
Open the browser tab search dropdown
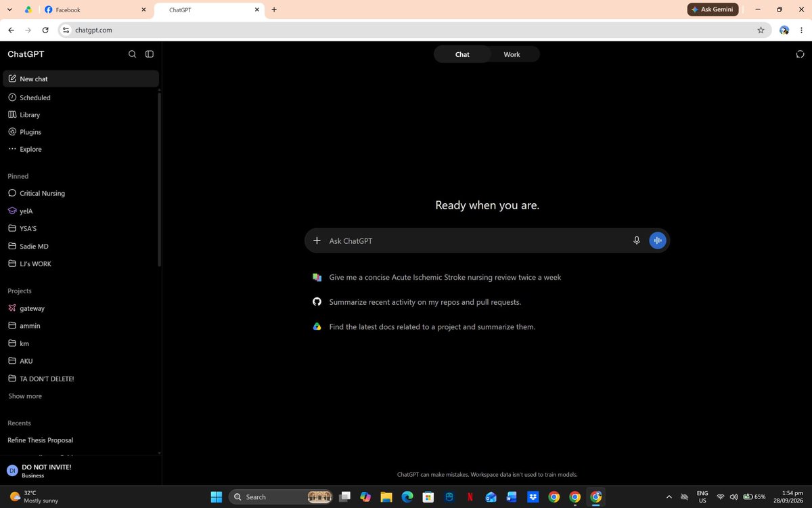click(x=9, y=9)
